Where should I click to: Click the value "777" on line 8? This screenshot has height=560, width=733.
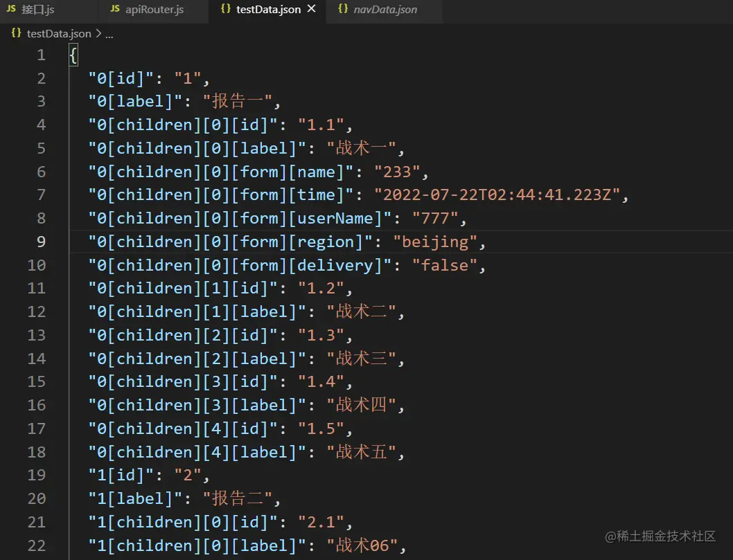(x=436, y=218)
